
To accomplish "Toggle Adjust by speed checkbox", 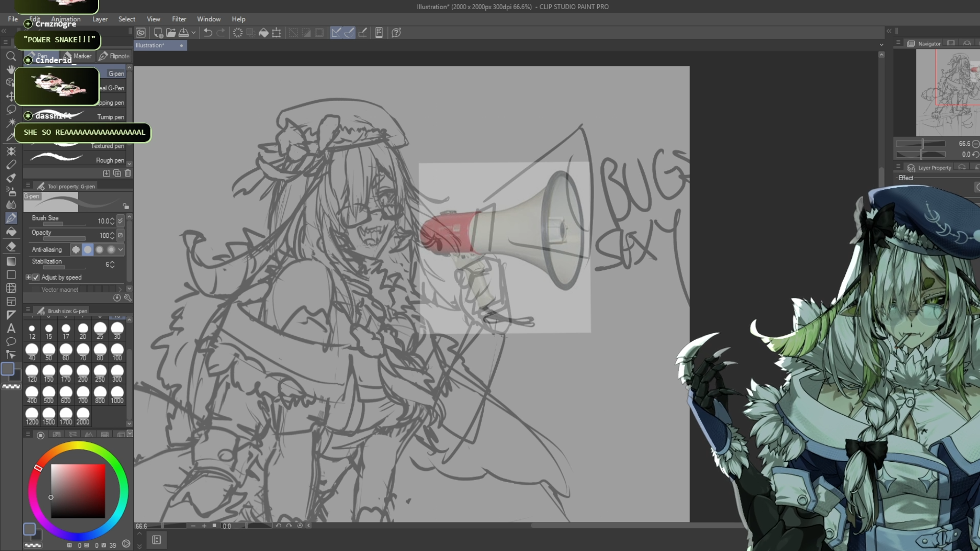I will [x=36, y=278].
